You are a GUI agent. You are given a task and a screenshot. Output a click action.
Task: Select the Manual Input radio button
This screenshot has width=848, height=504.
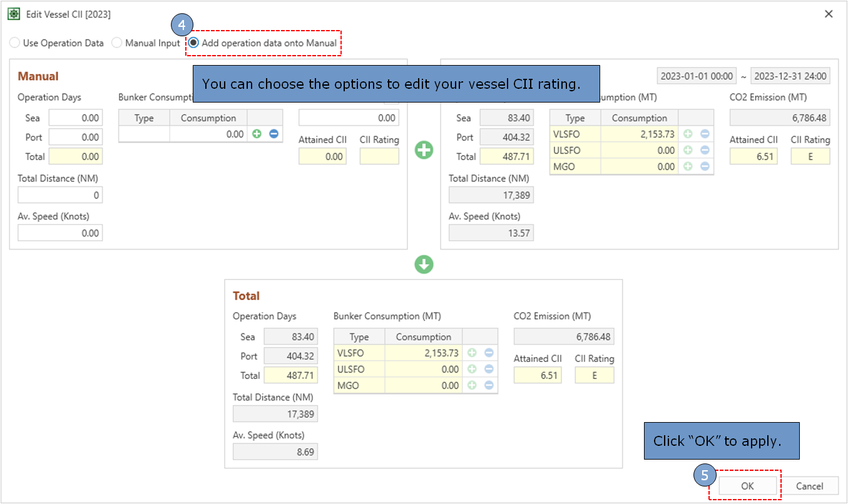click(116, 43)
